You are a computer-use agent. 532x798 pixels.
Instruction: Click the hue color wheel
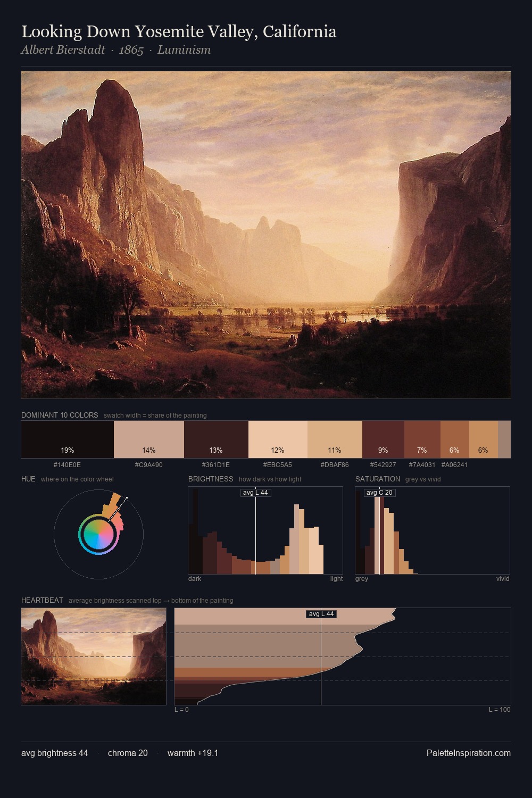98,534
